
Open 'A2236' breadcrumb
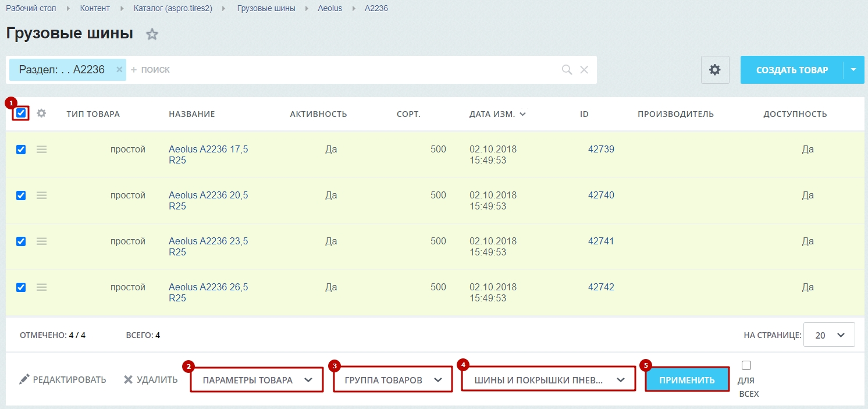click(x=376, y=8)
